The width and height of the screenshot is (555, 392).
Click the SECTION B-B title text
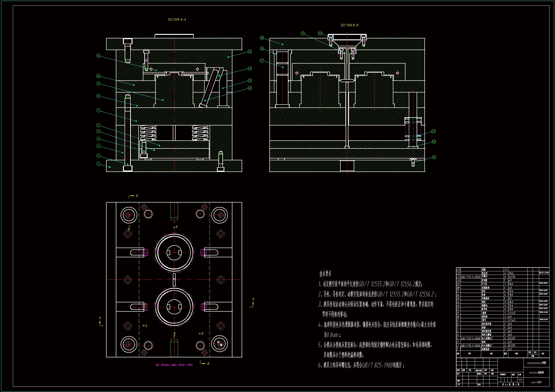pos(349,25)
